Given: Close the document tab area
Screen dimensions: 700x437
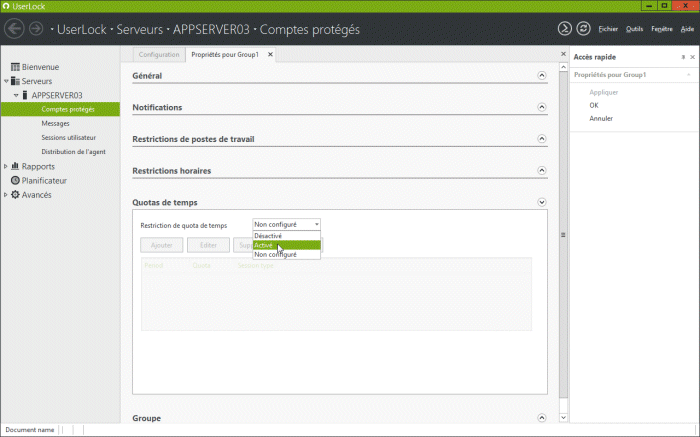Looking at the screenshot, I should point(563,54).
